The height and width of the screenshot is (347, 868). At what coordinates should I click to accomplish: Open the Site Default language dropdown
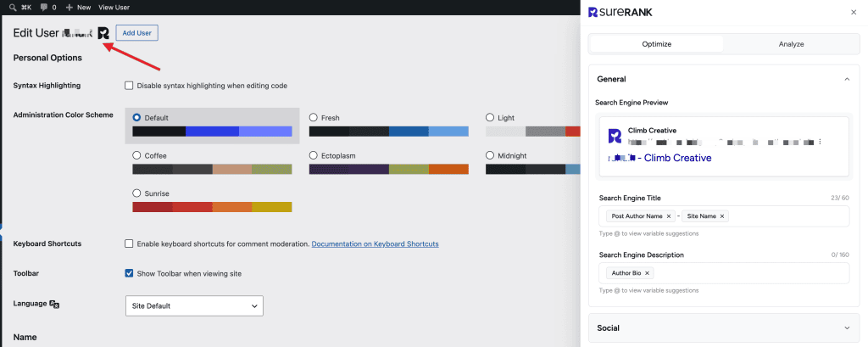coord(194,306)
